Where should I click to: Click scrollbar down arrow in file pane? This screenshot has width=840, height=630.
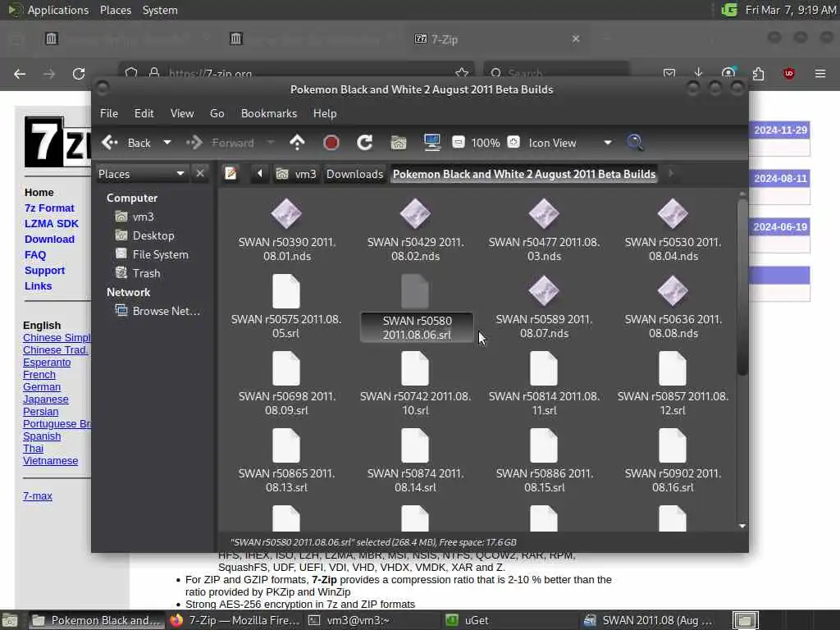742,526
